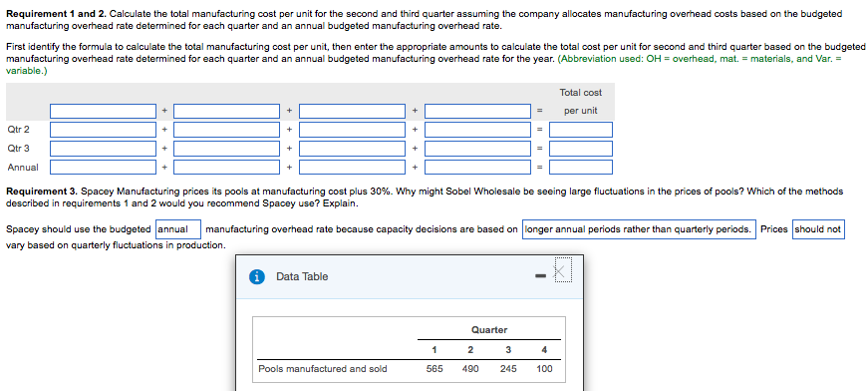Open 'longer annual periods' dropdown
Screen dimensions: 868x391
tap(639, 229)
